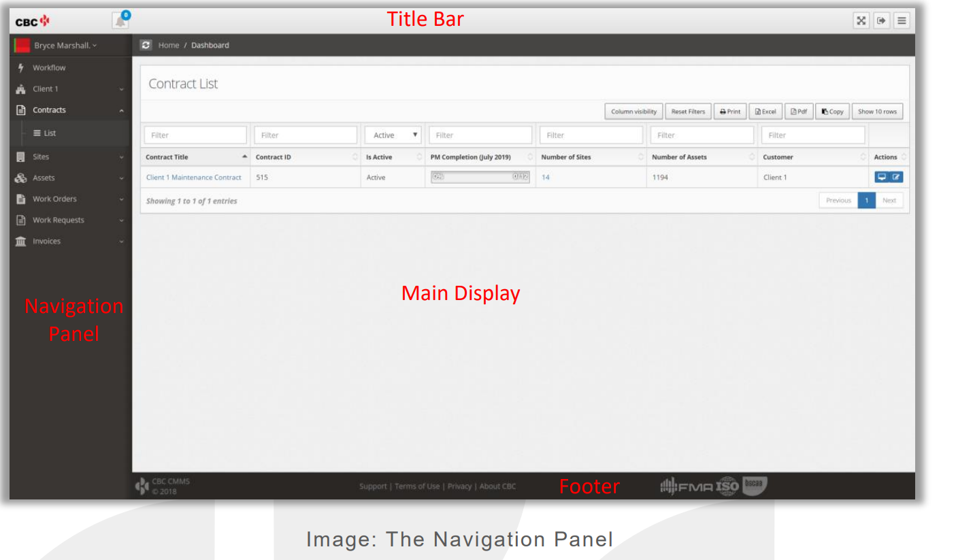Export table with Excel button

(765, 112)
